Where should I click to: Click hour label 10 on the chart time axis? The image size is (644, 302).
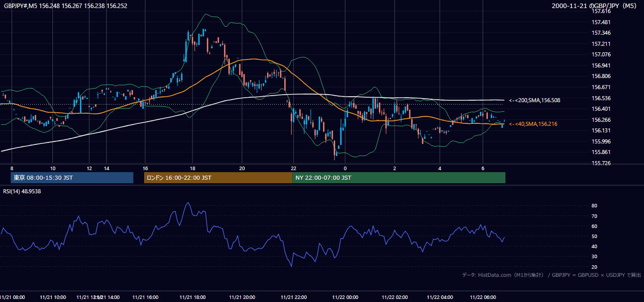(52, 168)
